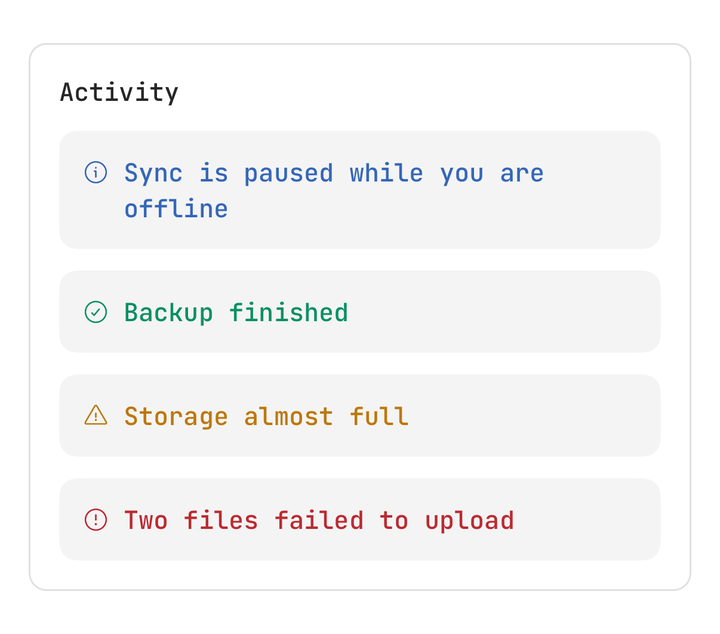
Task: Click the word 'upload' in the red message
Action: pyautogui.click(x=469, y=521)
